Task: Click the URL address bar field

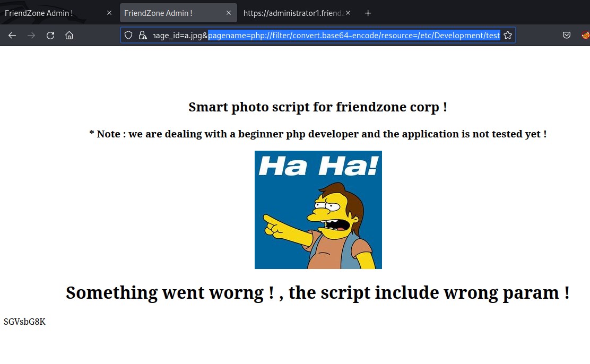Action: tap(326, 36)
